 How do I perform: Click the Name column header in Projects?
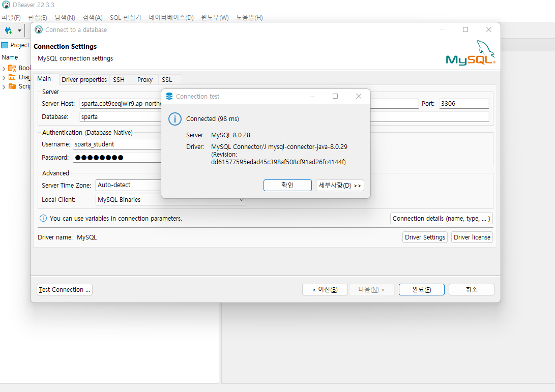point(10,57)
